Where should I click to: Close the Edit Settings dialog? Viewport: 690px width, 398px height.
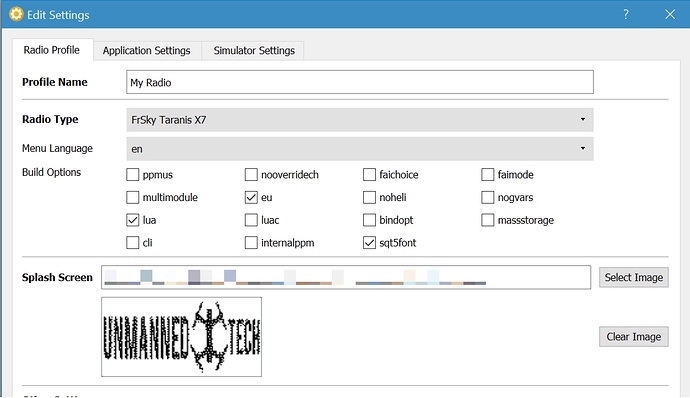pyautogui.click(x=670, y=15)
